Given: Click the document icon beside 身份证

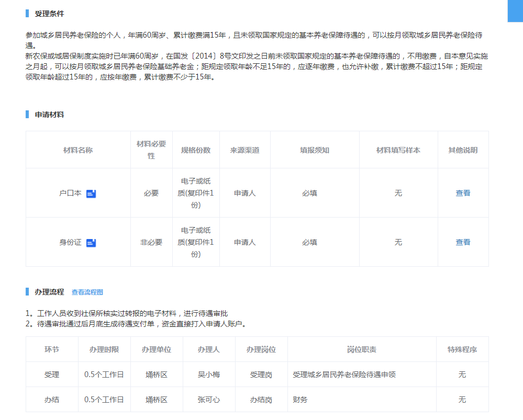Looking at the screenshot, I should coord(91,243).
